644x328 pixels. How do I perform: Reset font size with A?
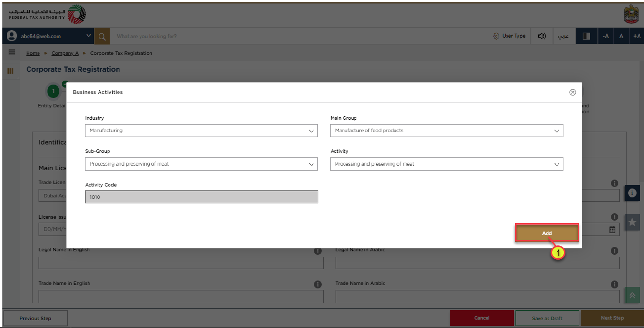point(621,36)
